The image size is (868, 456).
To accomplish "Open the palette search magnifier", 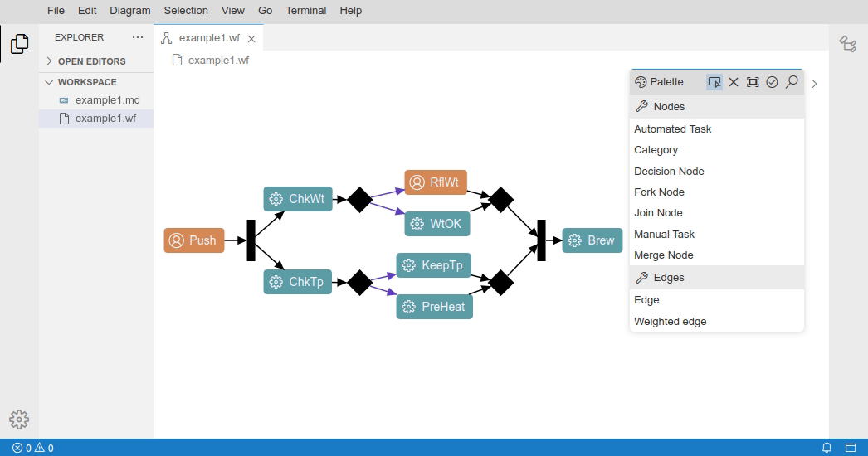I will [792, 82].
